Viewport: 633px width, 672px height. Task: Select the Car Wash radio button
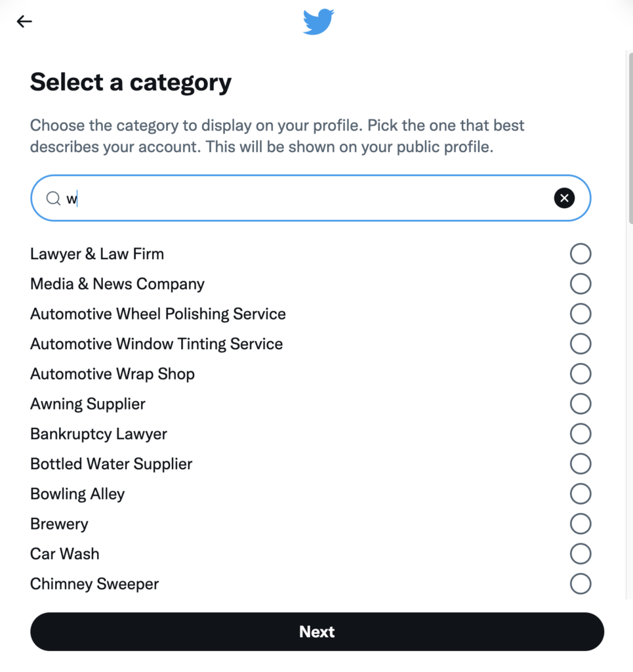click(581, 554)
